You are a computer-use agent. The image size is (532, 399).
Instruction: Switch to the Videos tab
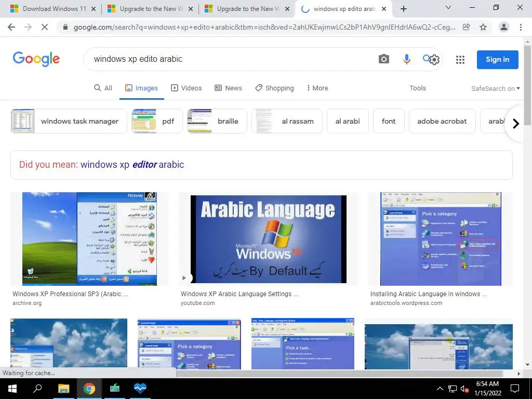tap(187, 88)
